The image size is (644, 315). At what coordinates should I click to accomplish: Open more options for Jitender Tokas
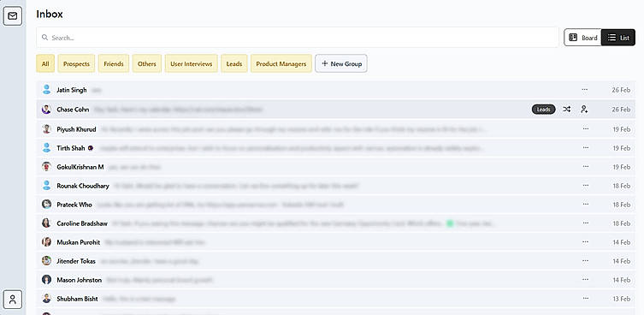pyautogui.click(x=585, y=261)
